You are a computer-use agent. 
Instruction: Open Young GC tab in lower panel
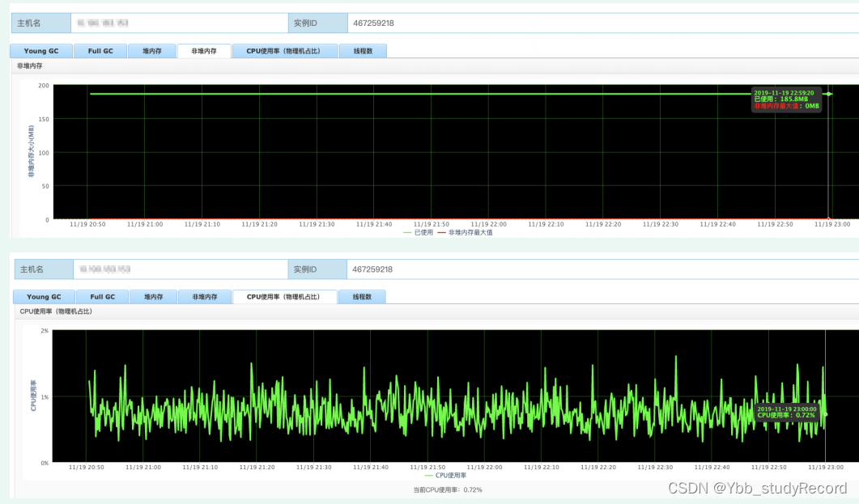point(44,297)
